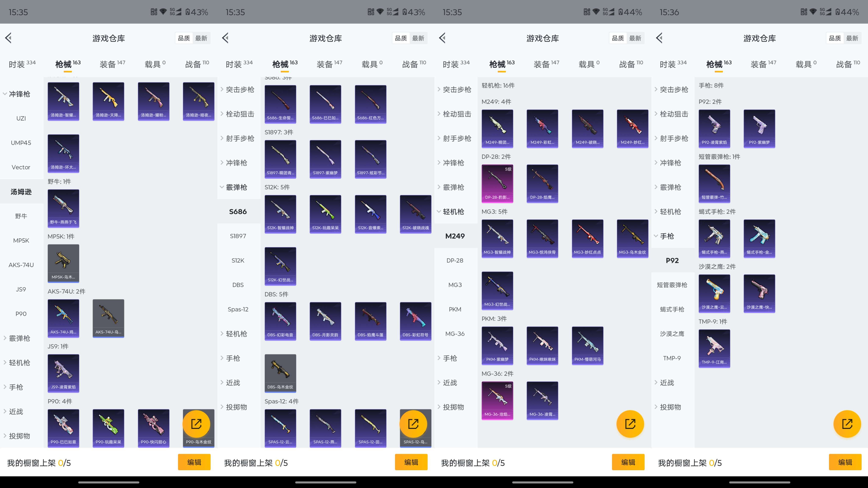Image resolution: width=868 pixels, height=488 pixels.
Task: Toggle 品质 sort in the second panel
Action: point(401,38)
